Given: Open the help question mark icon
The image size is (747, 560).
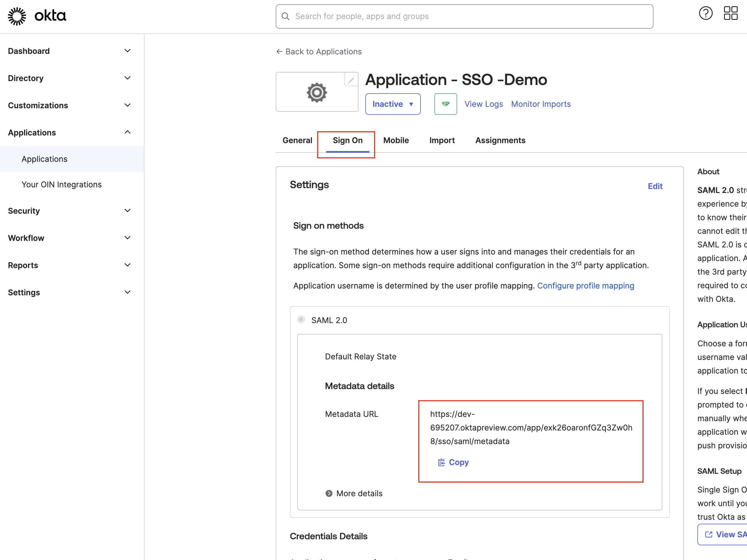Looking at the screenshot, I should point(705,13).
